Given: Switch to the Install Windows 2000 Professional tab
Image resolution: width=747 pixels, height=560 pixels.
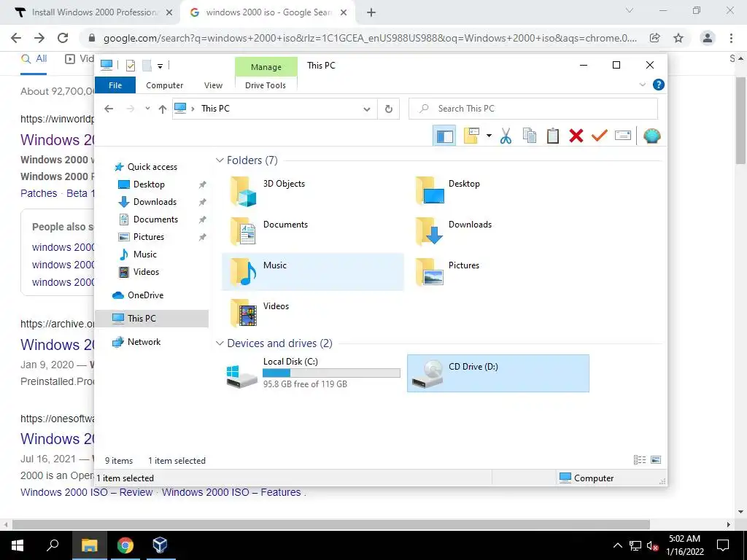Looking at the screenshot, I should tap(94, 12).
